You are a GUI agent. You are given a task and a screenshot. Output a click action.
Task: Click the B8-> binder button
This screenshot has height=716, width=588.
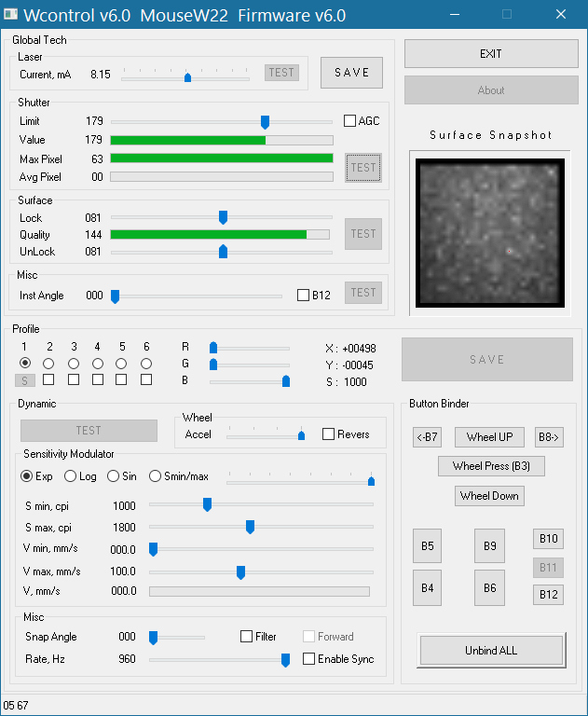pos(549,437)
